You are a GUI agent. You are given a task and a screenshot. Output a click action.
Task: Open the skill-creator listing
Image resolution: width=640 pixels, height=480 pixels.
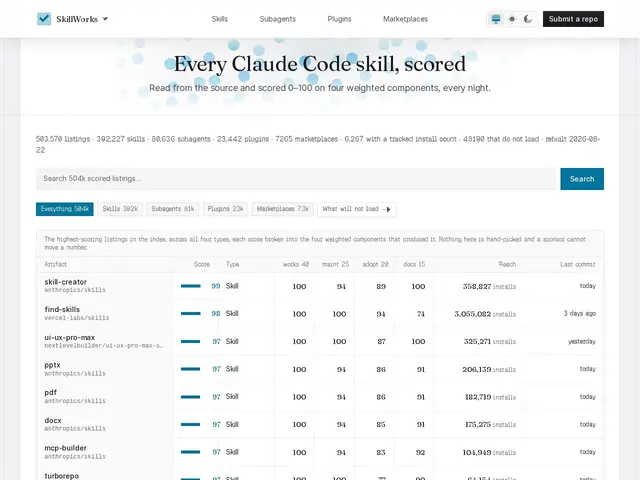tap(65, 282)
